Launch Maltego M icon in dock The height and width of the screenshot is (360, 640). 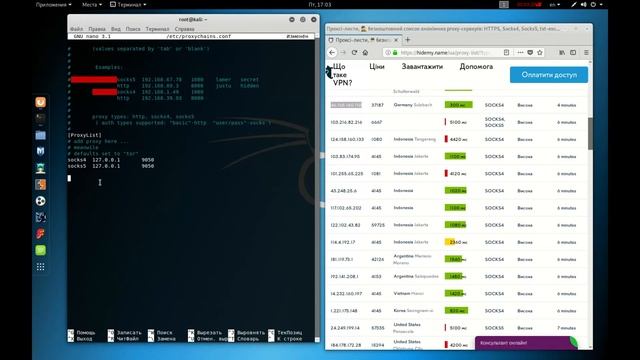(40, 151)
